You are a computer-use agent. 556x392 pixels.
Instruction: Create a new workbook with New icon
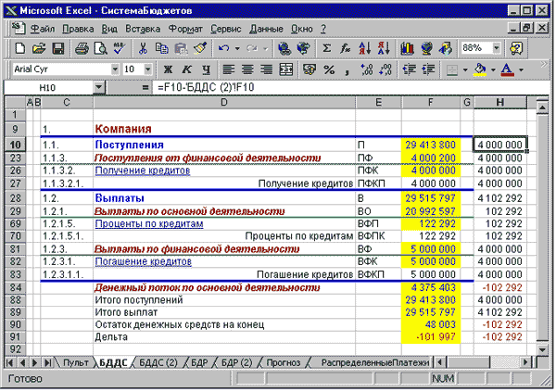pos(19,48)
